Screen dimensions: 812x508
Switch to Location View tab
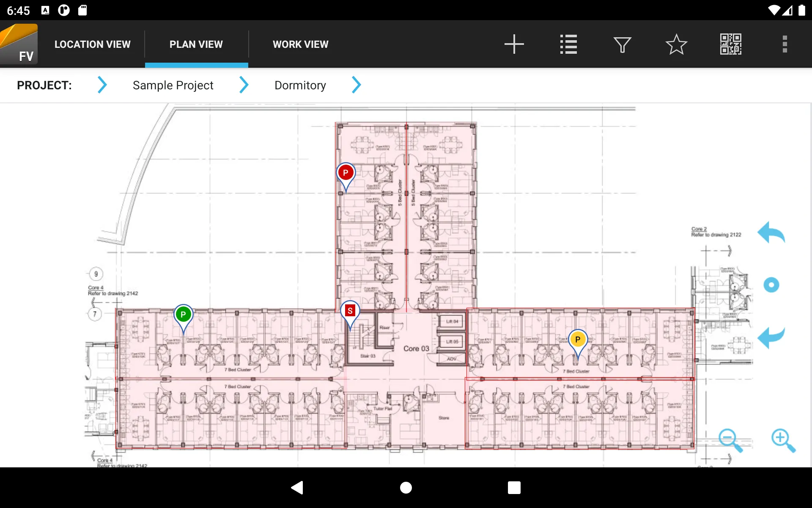[92, 44]
